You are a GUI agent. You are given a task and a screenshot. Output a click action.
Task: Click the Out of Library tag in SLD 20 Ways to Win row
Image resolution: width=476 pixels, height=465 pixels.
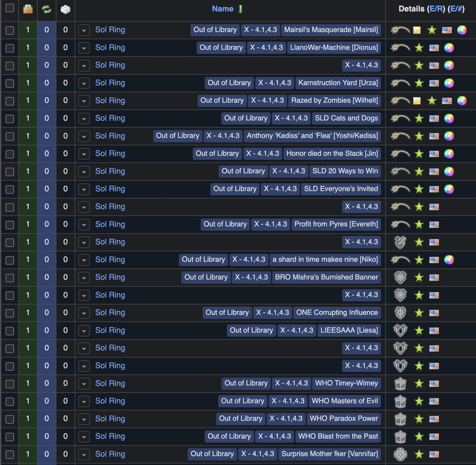pyautogui.click(x=243, y=171)
